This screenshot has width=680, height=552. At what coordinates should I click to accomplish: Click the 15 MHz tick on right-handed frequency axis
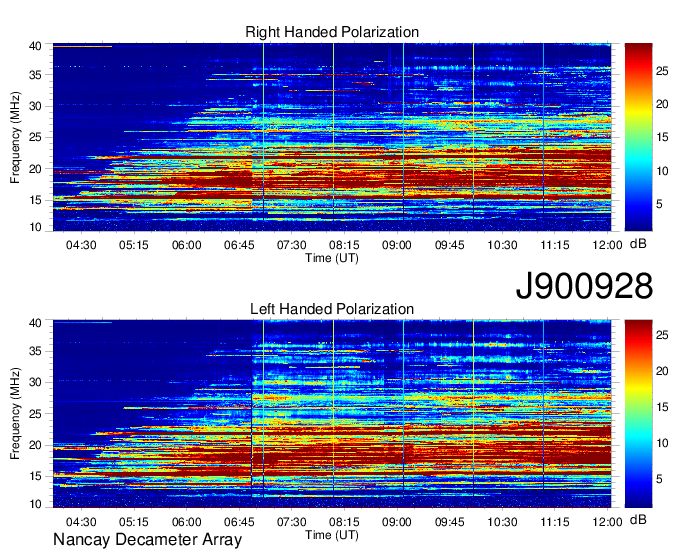click(35, 200)
